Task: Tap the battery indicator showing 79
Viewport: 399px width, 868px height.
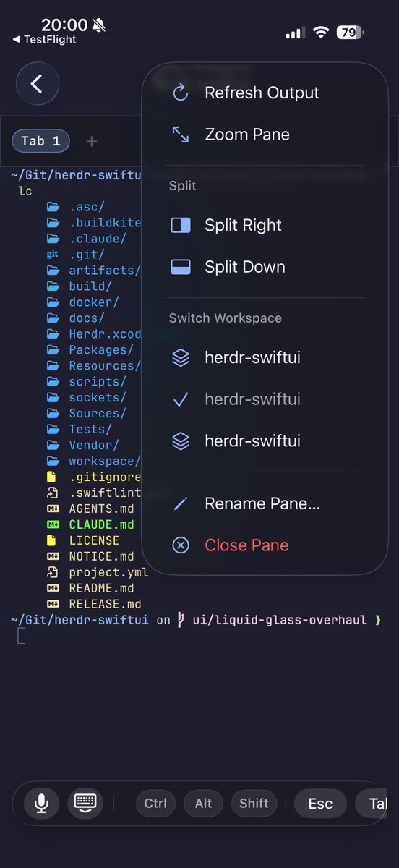Action: pyautogui.click(x=351, y=33)
